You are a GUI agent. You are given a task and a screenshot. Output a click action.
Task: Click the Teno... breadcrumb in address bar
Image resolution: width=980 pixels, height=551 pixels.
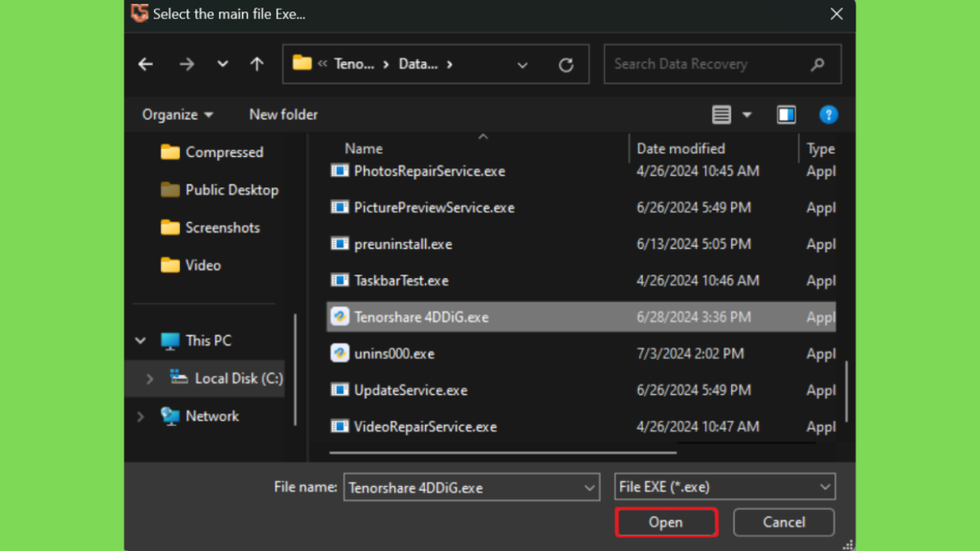point(354,64)
